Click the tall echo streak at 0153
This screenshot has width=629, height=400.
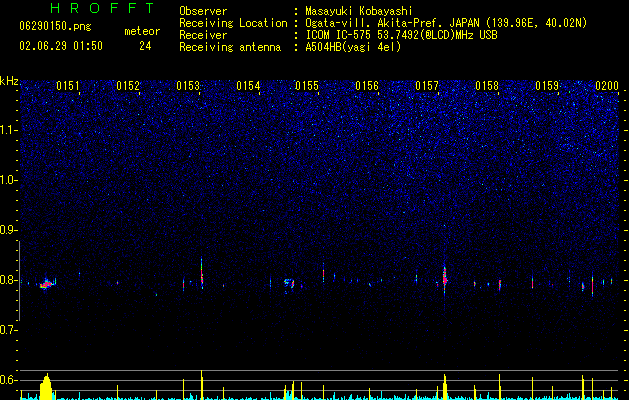coord(202,273)
